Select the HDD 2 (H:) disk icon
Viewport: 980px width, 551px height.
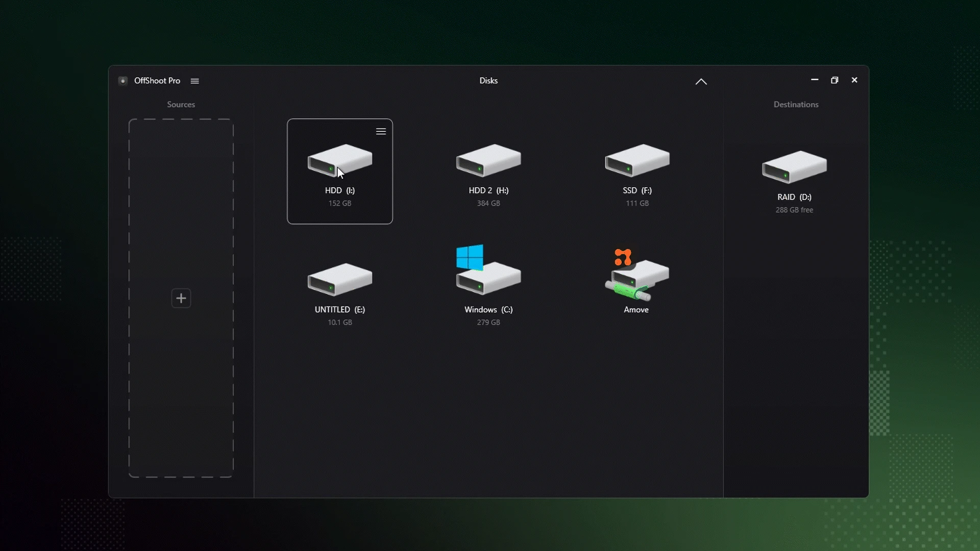(488, 160)
